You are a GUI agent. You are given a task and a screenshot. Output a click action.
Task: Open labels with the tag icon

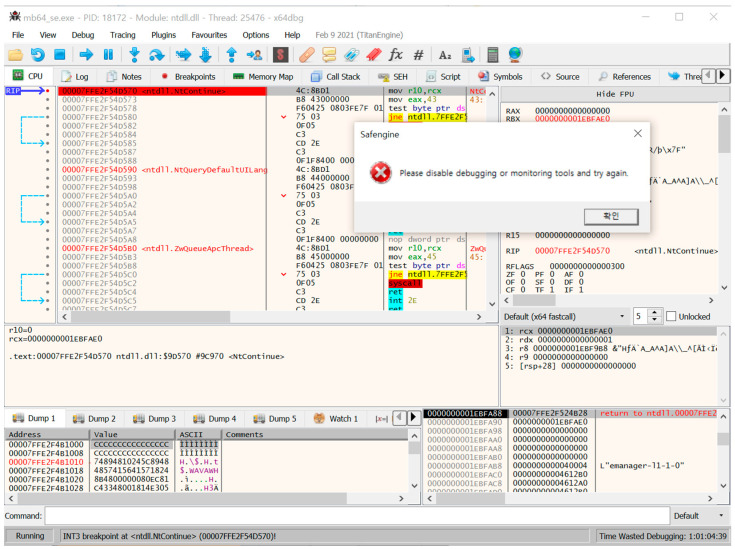351,55
